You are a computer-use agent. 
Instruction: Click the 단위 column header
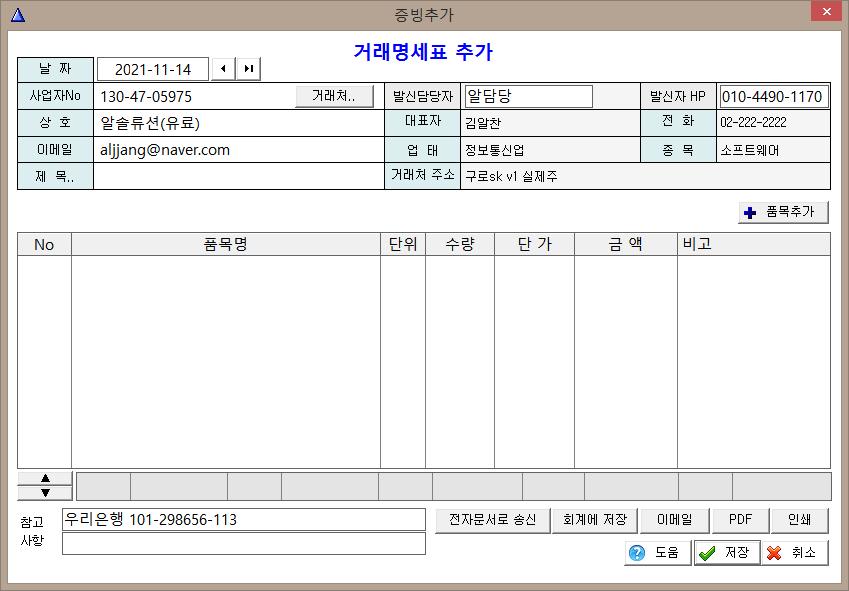tap(403, 245)
